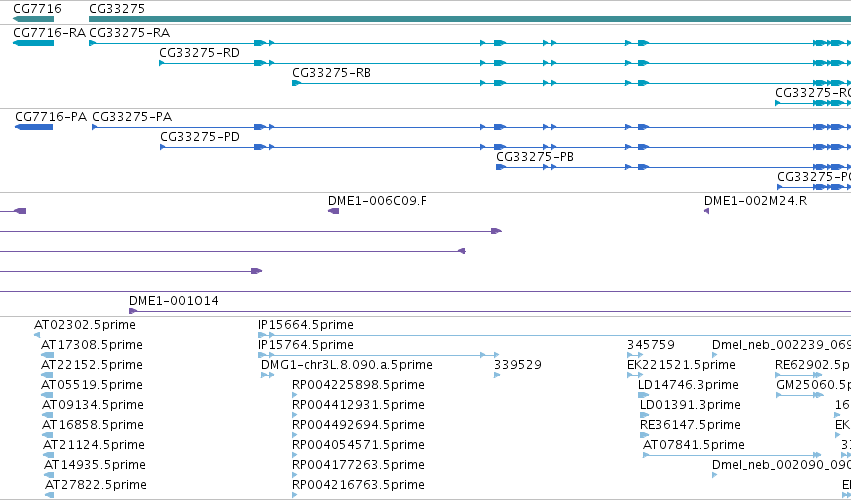Viewport: 851px width, 500px height.
Task: Select the RP004225898.5prime EST arrow
Action: click(x=295, y=395)
